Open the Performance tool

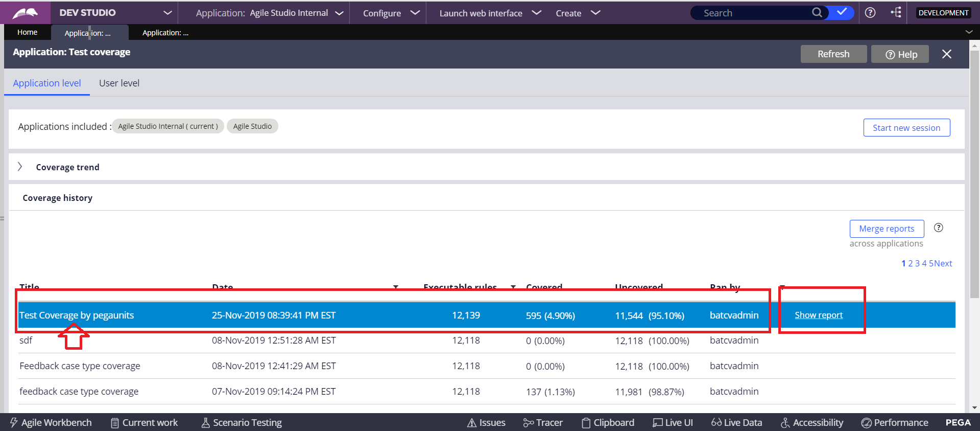[x=895, y=422]
